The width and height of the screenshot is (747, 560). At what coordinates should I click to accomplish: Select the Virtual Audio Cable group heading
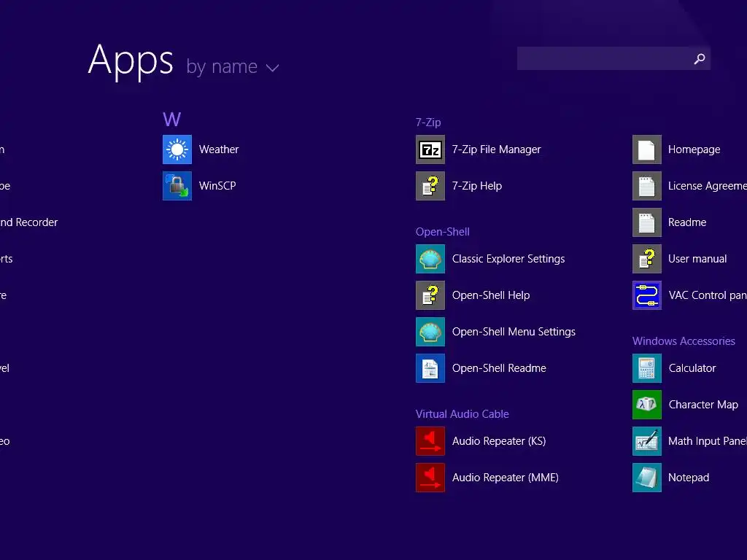462,414
